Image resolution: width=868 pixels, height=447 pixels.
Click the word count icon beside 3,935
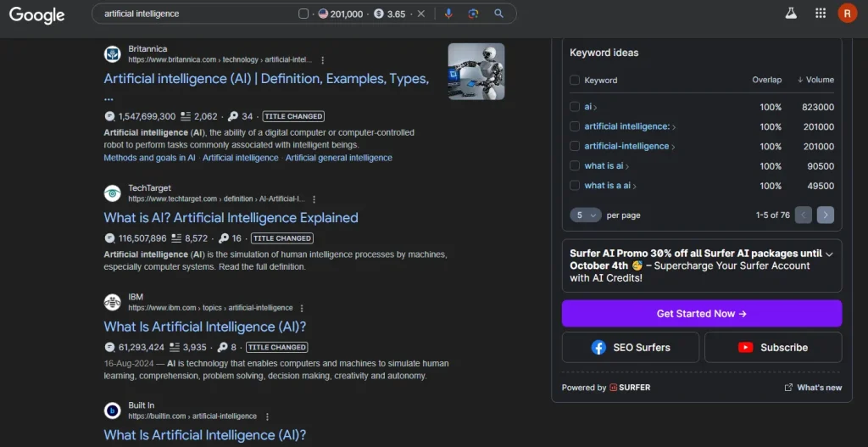(175, 347)
